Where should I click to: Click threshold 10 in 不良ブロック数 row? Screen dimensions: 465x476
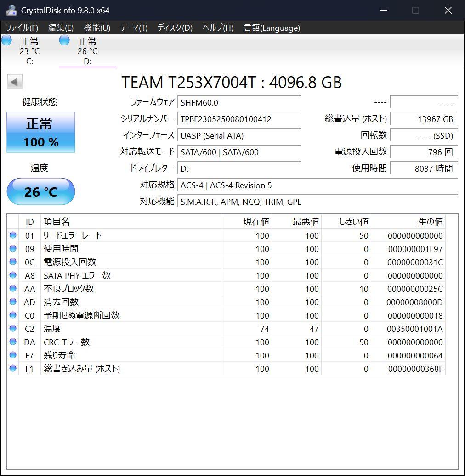click(364, 289)
